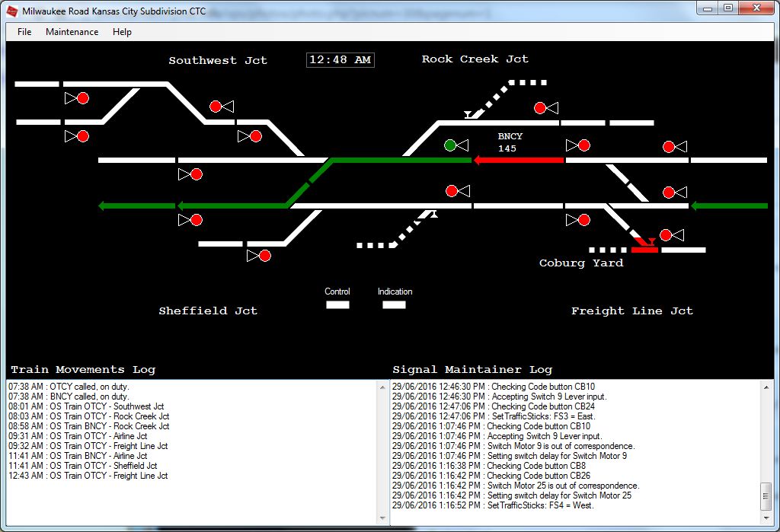Click the Coburg Yard label

tap(581, 263)
